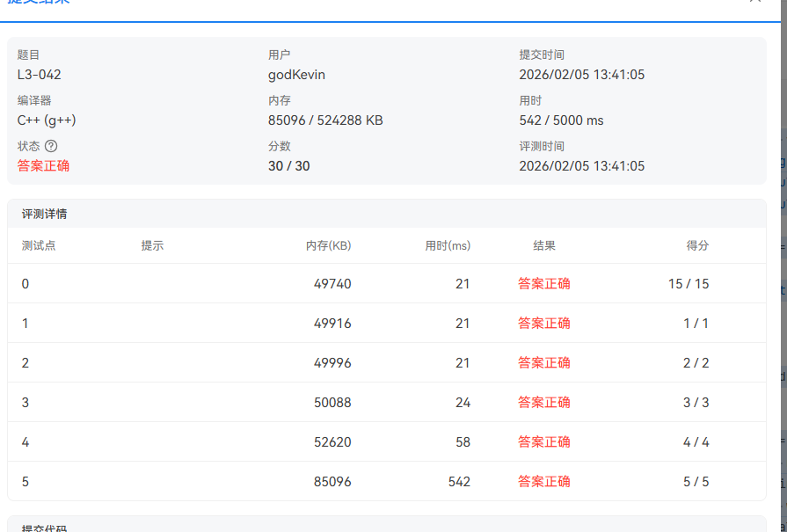Click the 结果 column header
The width and height of the screenshot is (787, 532).
[x=544, y=245]
